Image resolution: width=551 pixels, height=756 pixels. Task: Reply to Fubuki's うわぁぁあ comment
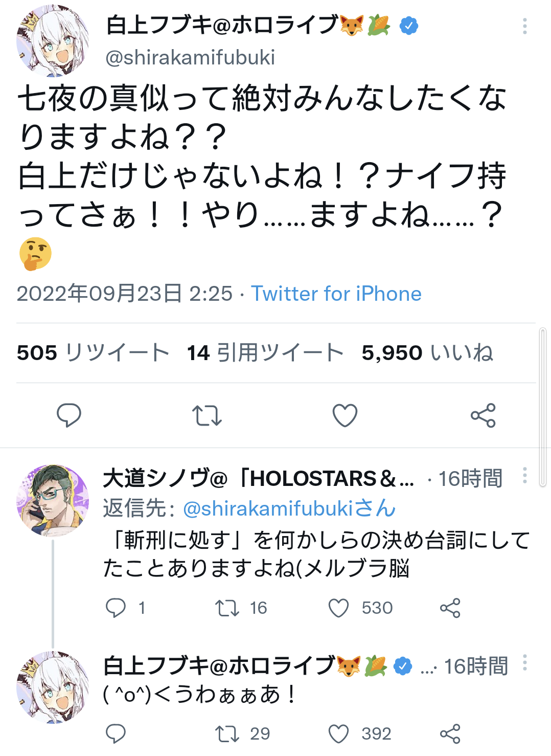[x=116, y=733]
